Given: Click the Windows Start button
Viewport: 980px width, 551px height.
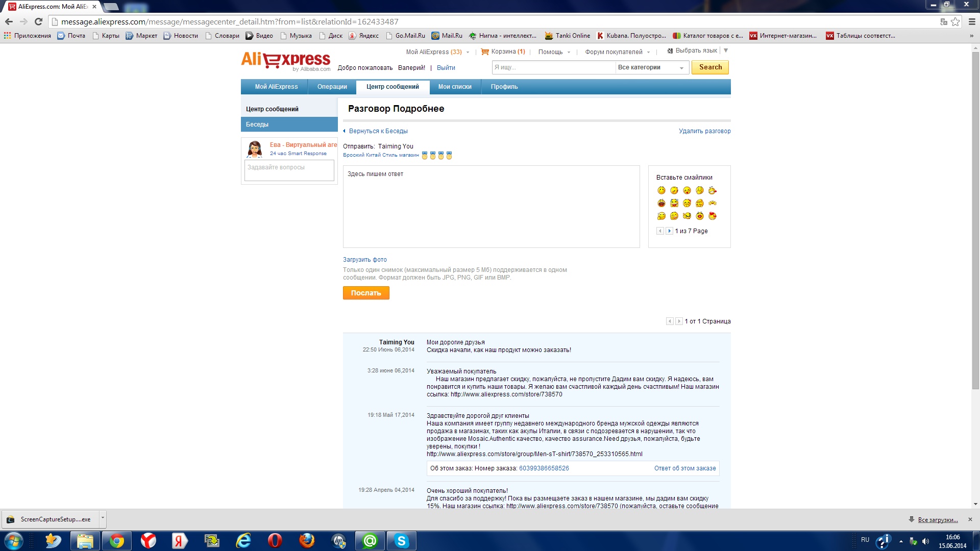Looking at the screenshot, I should [x=13, y=541].
